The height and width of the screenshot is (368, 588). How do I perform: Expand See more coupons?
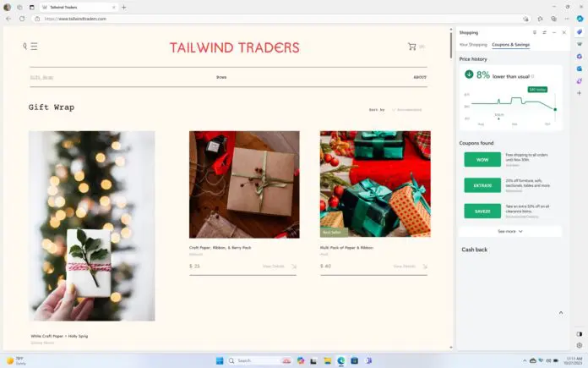[x=510, y=231]
